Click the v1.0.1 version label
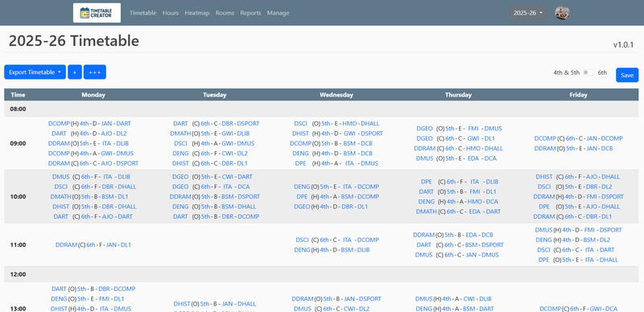 point(623,45)
